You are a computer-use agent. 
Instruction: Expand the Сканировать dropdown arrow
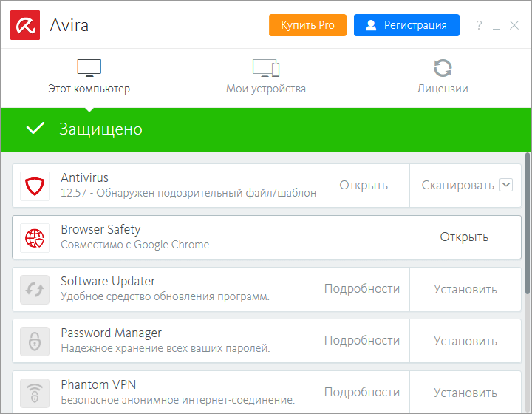click(x=506, y=185)
